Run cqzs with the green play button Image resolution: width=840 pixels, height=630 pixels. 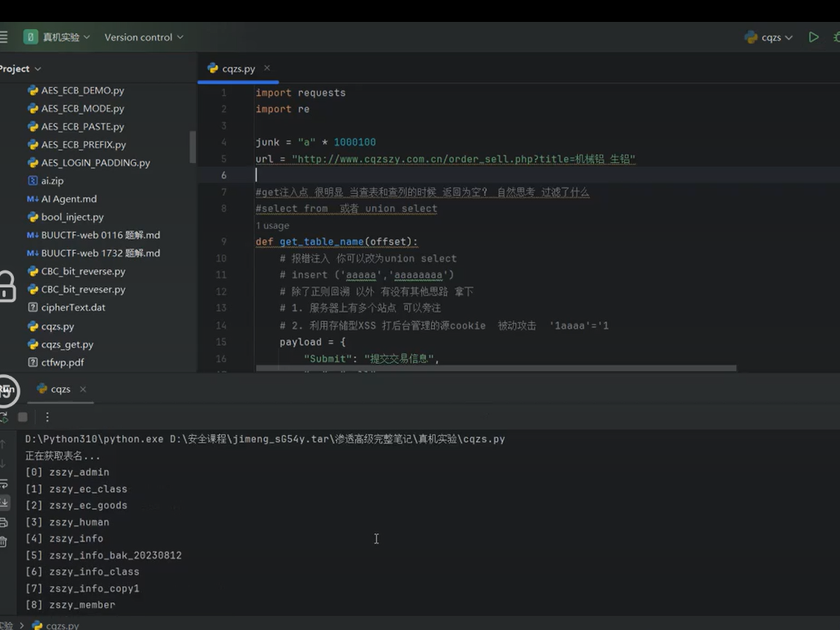coord(813,37)
